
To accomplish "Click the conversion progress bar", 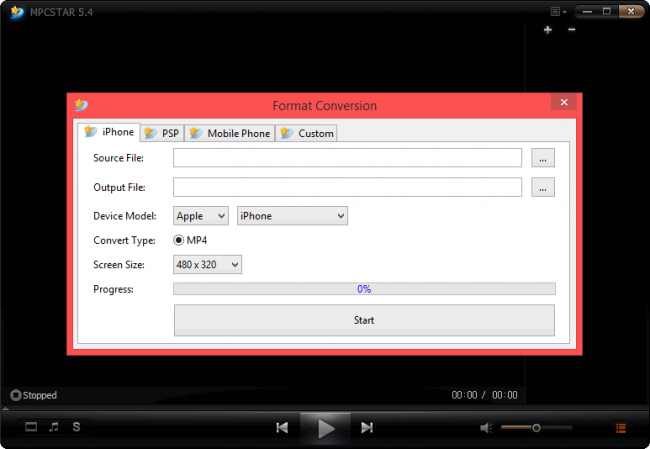I will coord(364,289).
